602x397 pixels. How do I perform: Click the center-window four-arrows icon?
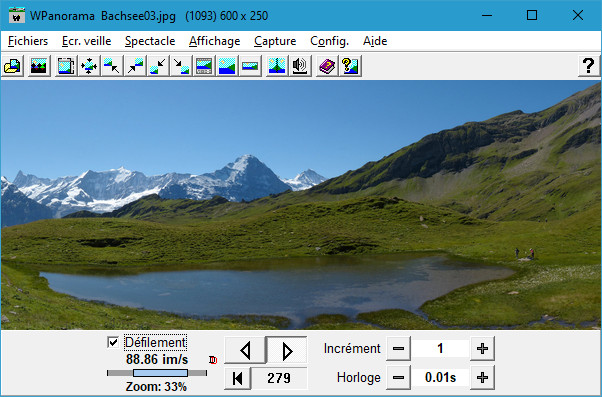coord(89,66)
